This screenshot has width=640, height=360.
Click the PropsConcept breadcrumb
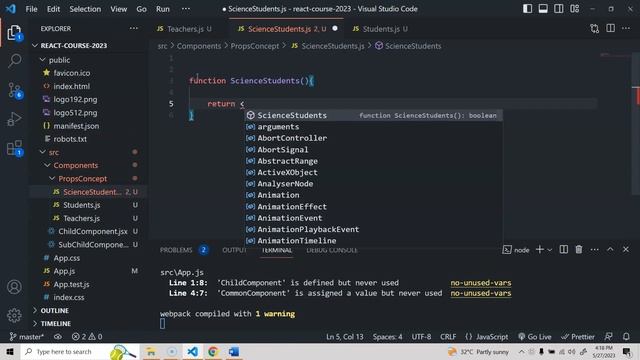tap(255, 46)
